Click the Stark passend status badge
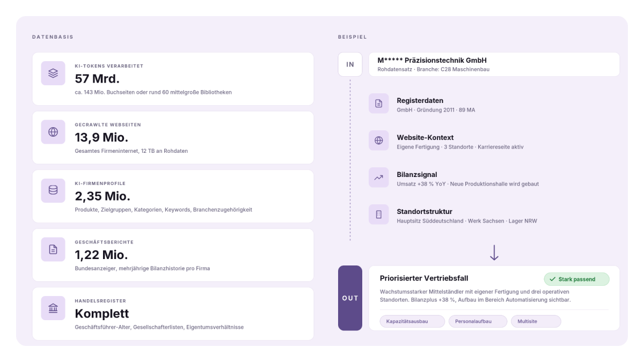Image resolution: width=644 pixels, height=362 pixels. click(x=577, y=279)
